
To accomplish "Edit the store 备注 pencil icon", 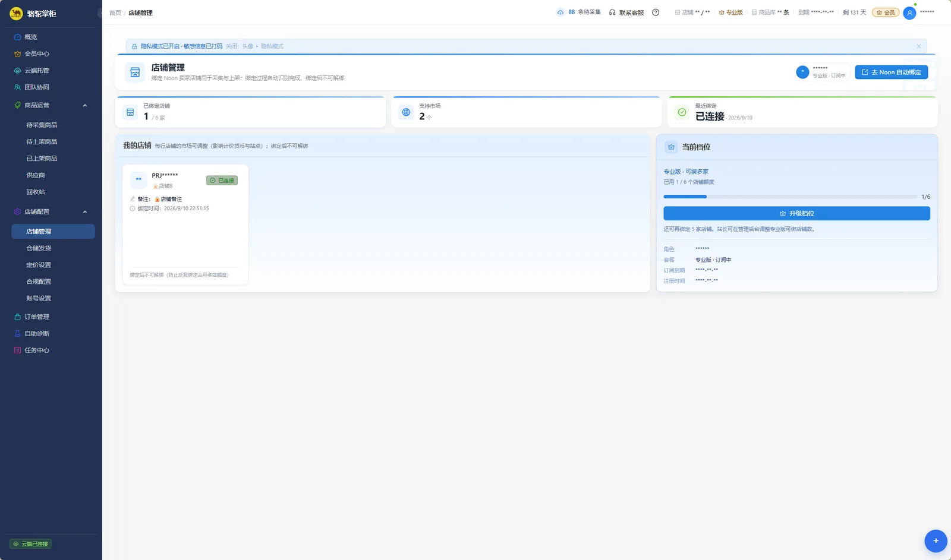I will [x=133, y=199].
